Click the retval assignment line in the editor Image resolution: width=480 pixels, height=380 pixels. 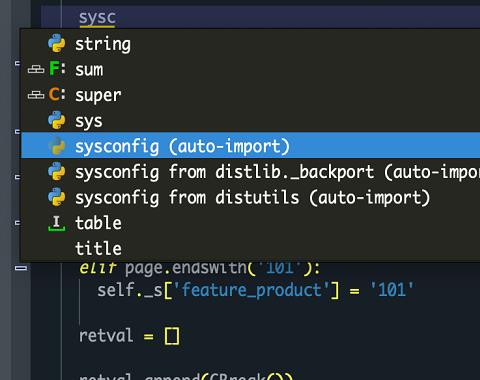click(129, 335)
